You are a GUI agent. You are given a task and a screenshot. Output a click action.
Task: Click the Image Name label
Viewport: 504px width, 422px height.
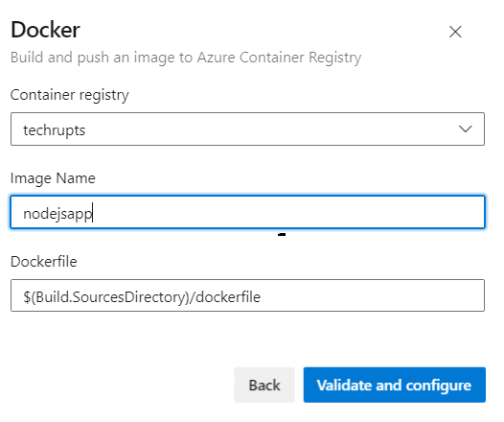click(x=53, y=178)
